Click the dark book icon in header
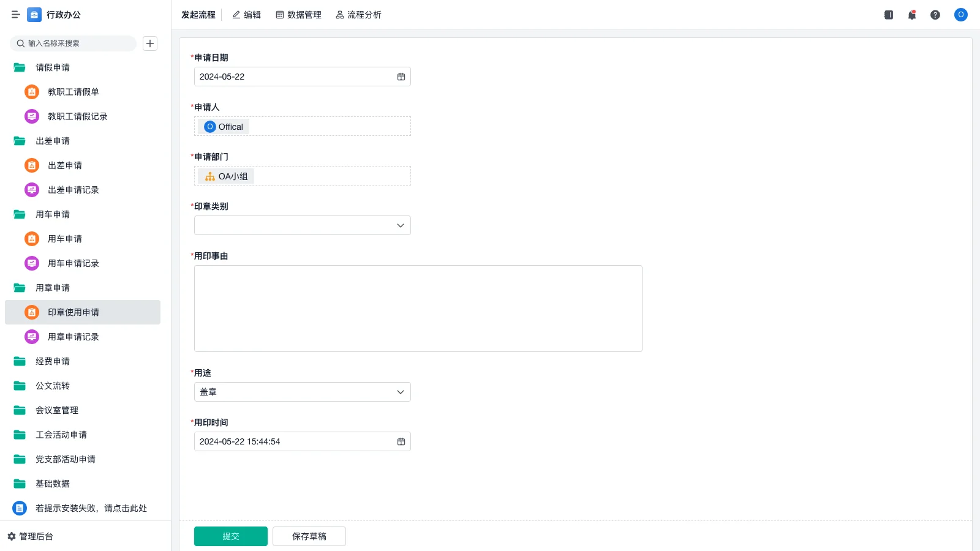This screenshot has height=551, width=980. point(889,15)
